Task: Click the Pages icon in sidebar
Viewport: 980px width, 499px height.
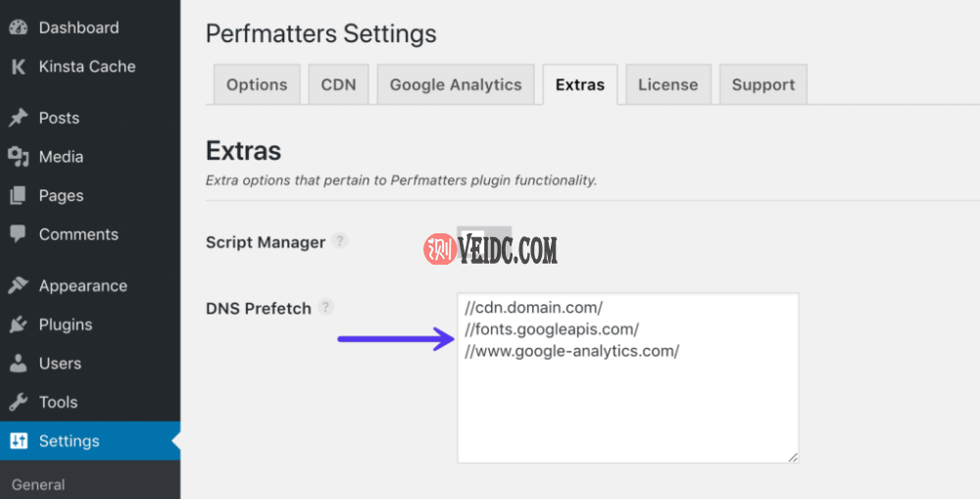Action: click(18, 196)
